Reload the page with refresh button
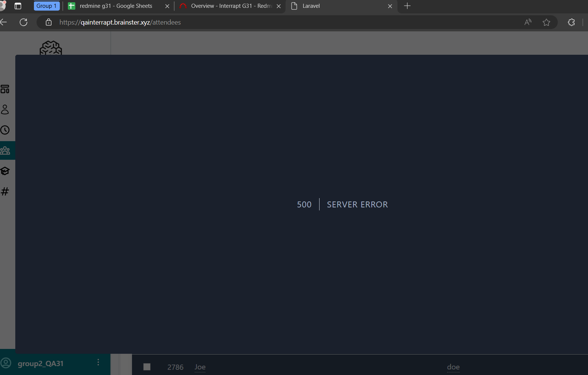Image resolution: width=588 pixels, height=375 pixels. pos(23,22)
